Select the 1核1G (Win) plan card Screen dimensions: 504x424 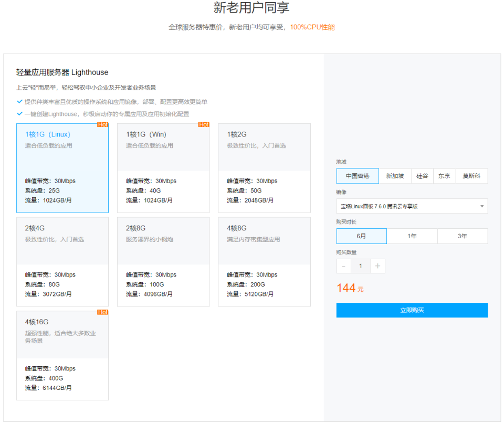(x=163, y=168)
